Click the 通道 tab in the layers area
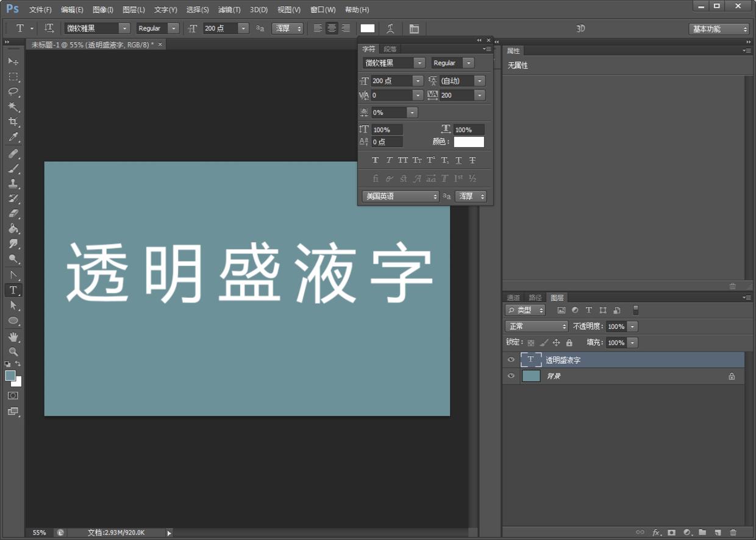The width and height of the screenshot is (756, 540). pos(513,297)
